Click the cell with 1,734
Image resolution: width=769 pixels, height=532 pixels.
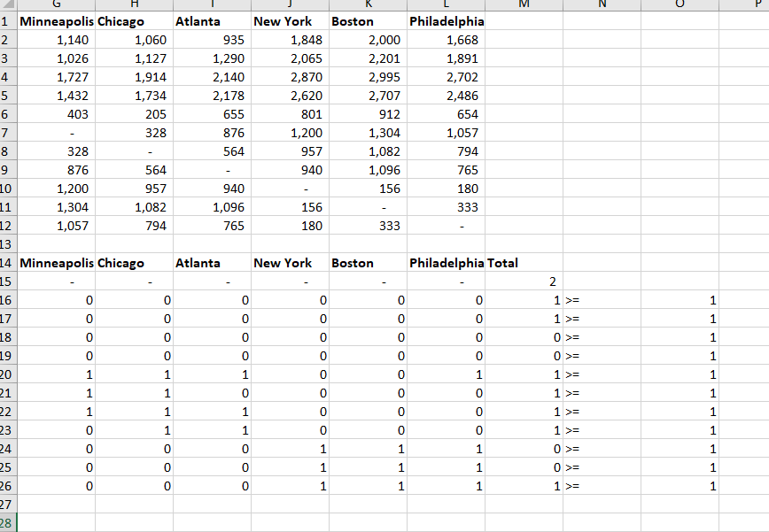[x=134, y=96]
